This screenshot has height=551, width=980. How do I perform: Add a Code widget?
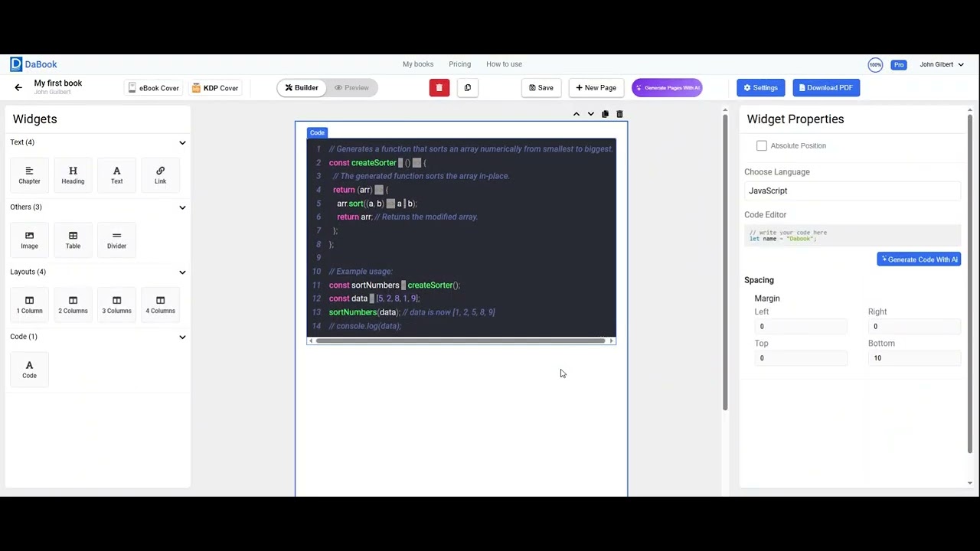coord(29,370)
